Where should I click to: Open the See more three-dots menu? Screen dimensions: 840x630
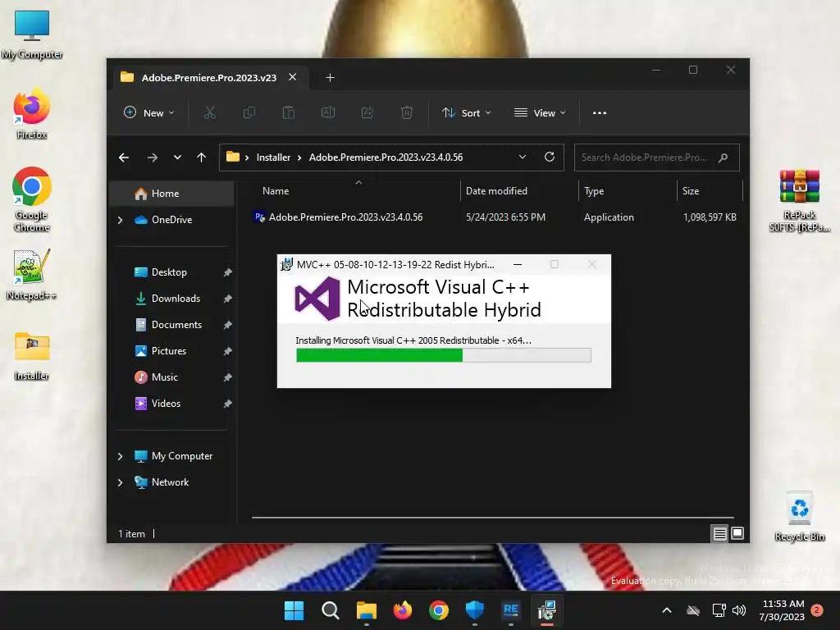tap(600, 113)
